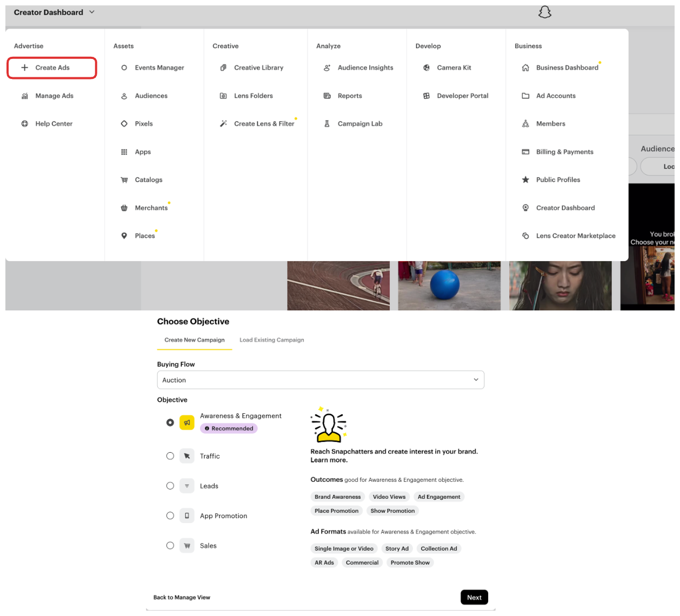Click the Lens Folders icon

coord(223,96)
